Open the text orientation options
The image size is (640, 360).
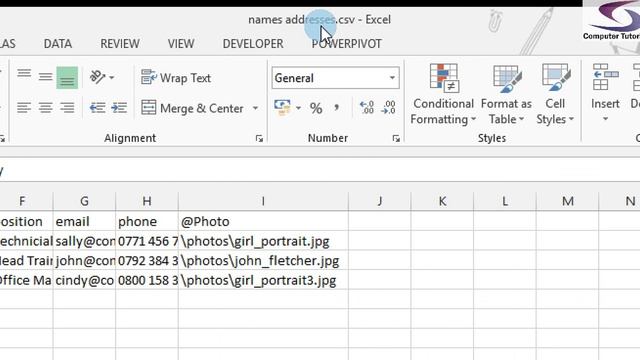(102, 77)
